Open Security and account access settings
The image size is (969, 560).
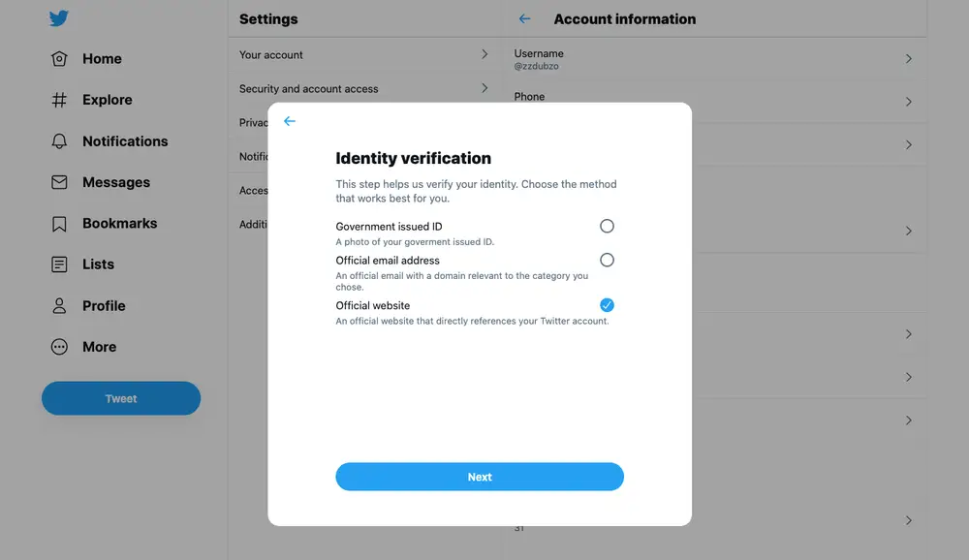(363, 88)
